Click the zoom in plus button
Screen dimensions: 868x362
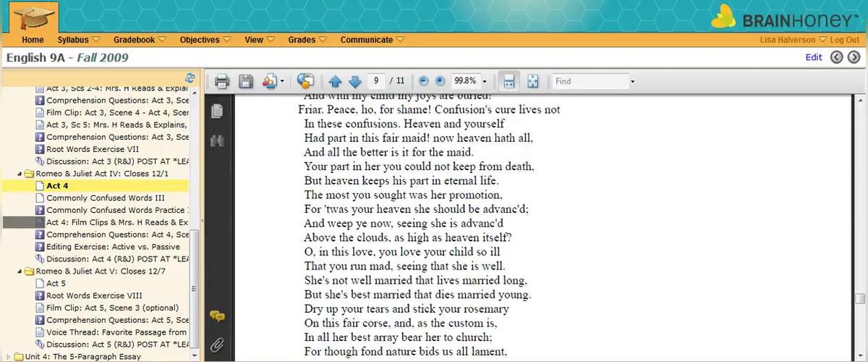click(440, 81)
